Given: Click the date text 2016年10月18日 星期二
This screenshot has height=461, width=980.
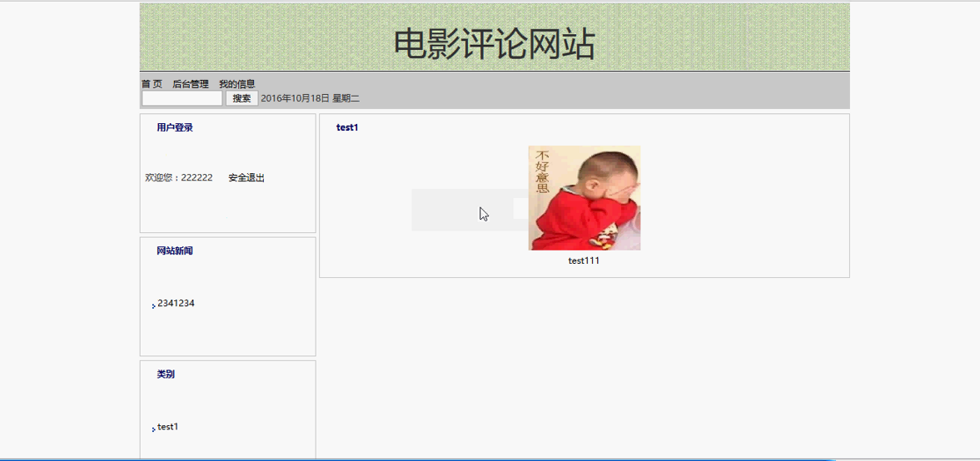Looking at the screenshot, I should pos(310,98).
